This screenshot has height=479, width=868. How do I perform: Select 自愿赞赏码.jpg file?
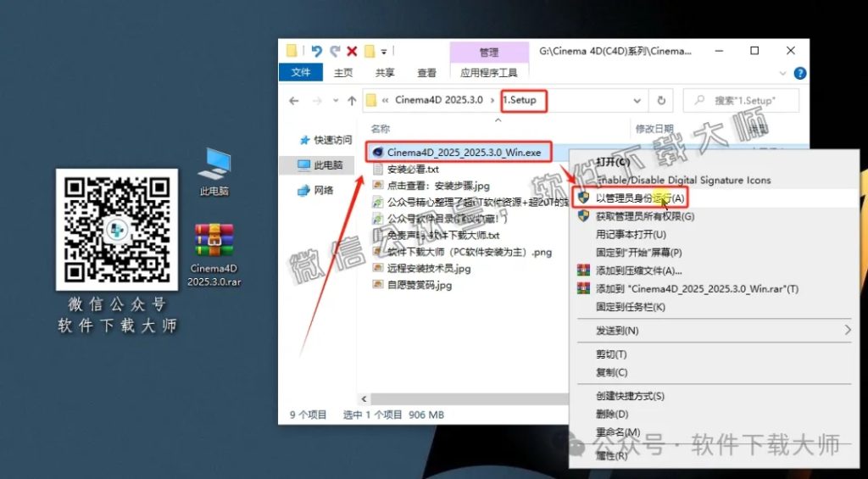click(420, 285)
